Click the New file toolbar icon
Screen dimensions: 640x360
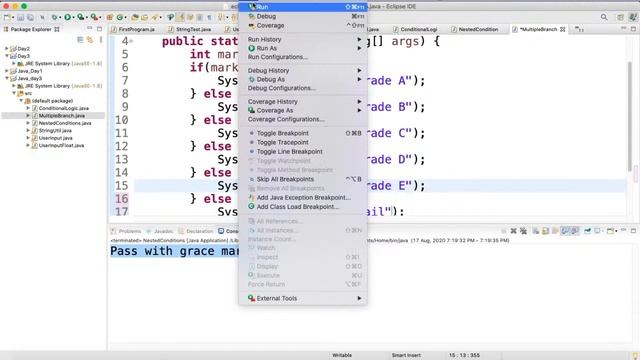coord(7,17)
